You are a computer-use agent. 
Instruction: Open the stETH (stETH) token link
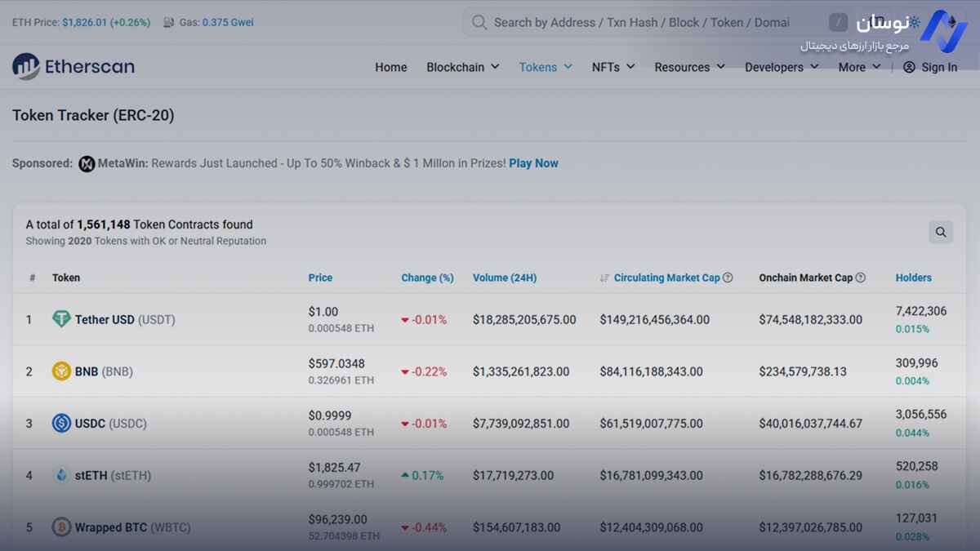click(113, 475)
